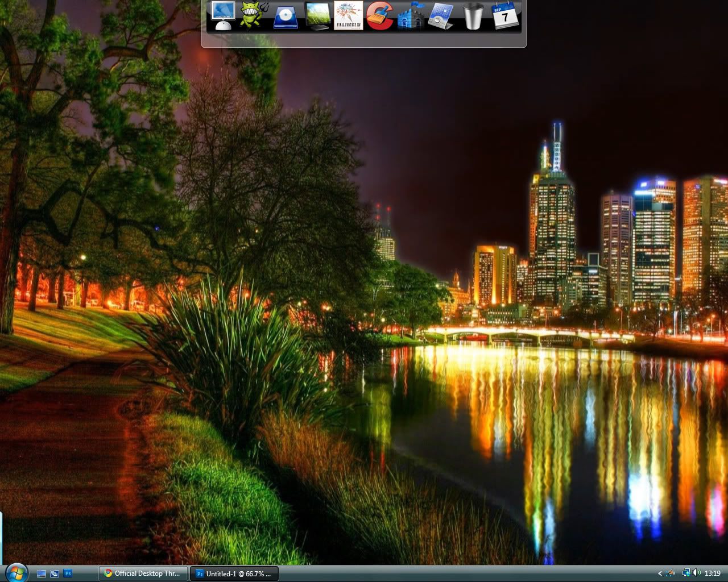Open the monitor with grass wallpaper icon
Screen dimensions: 728x582
pyautogui.click(x=318, y=16)
